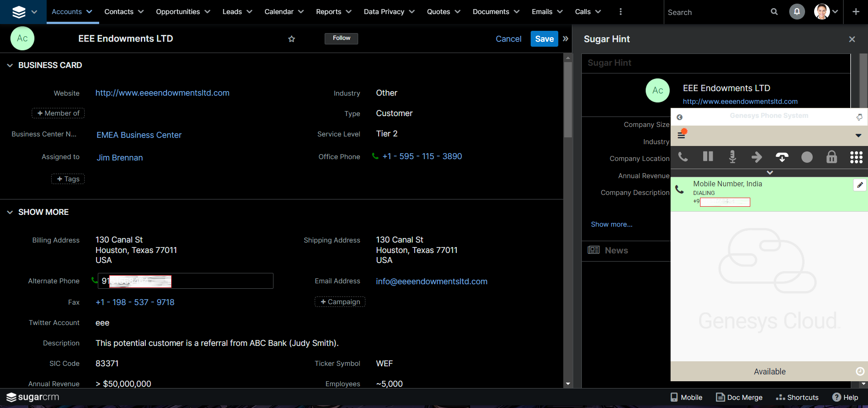The image size is (868, 408).
Task: Add a Campaign to the account
Action: [340, 302]
